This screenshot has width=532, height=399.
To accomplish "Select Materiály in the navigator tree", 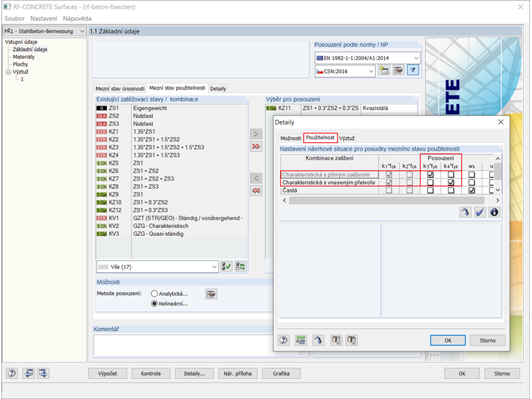I will [24, 57].
